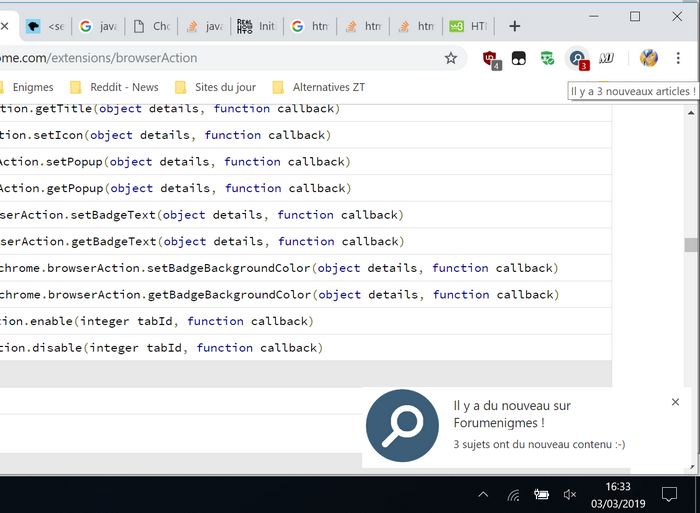700x513 pixels.
Task: Open the Tampermonkey extension icon
Action: tap(519, 58)
